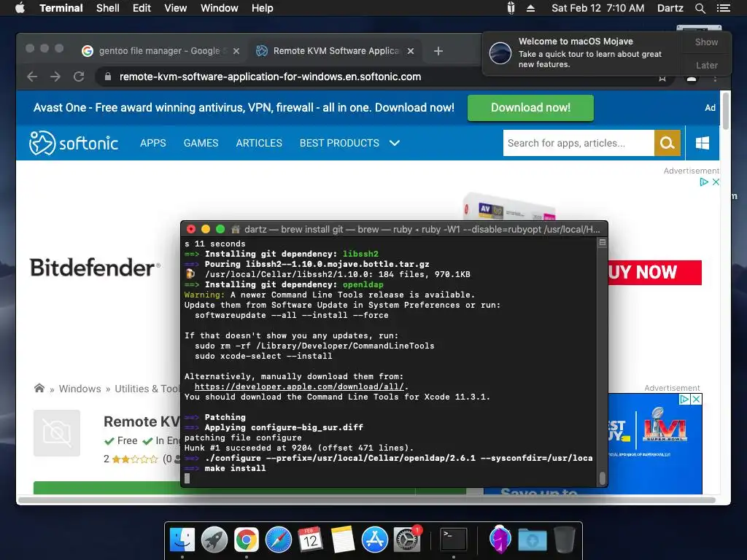Open the View menu
Screen dimensions: 747x560
click(175, 8)
